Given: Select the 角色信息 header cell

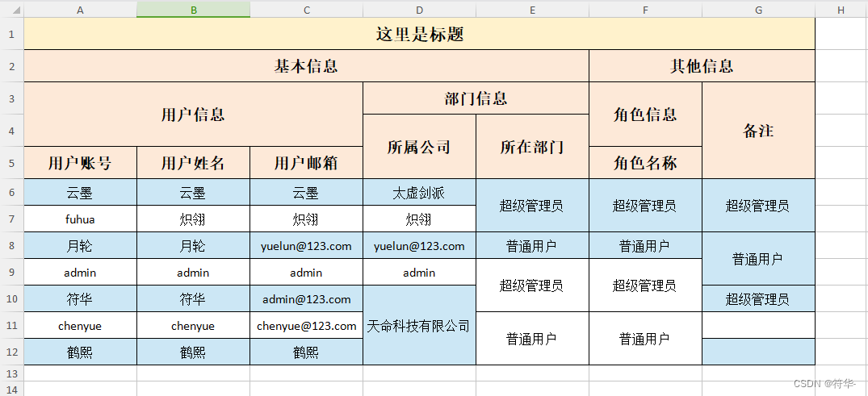Looking at the screenshot, I should point(645,115).
